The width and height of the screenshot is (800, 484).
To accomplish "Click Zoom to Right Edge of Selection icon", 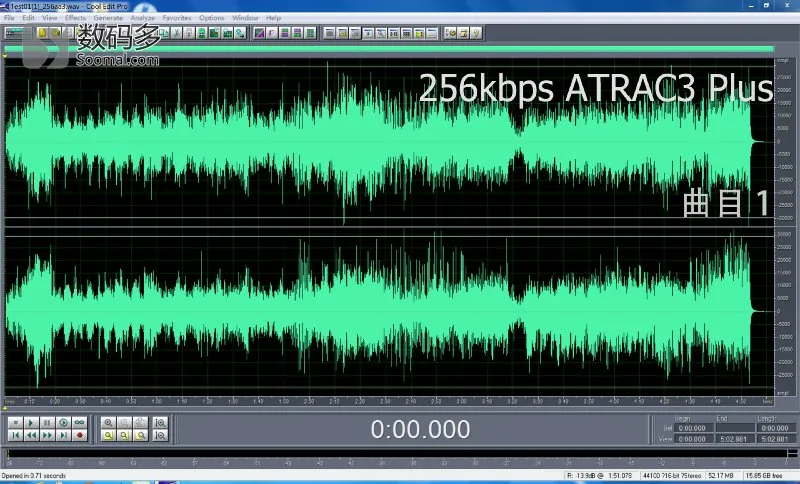I will coord(140,436).
